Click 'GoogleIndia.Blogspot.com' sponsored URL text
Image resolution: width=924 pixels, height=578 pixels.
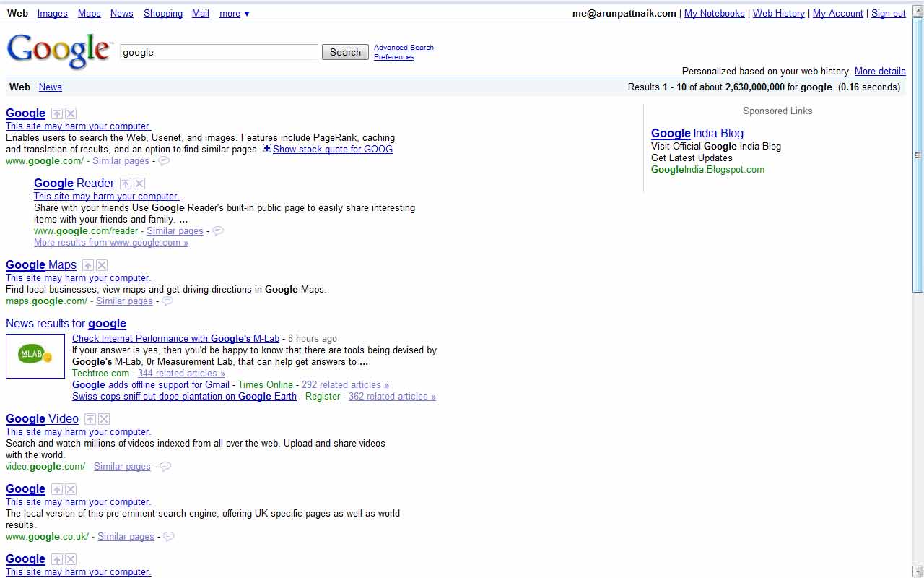pos(707,170)
